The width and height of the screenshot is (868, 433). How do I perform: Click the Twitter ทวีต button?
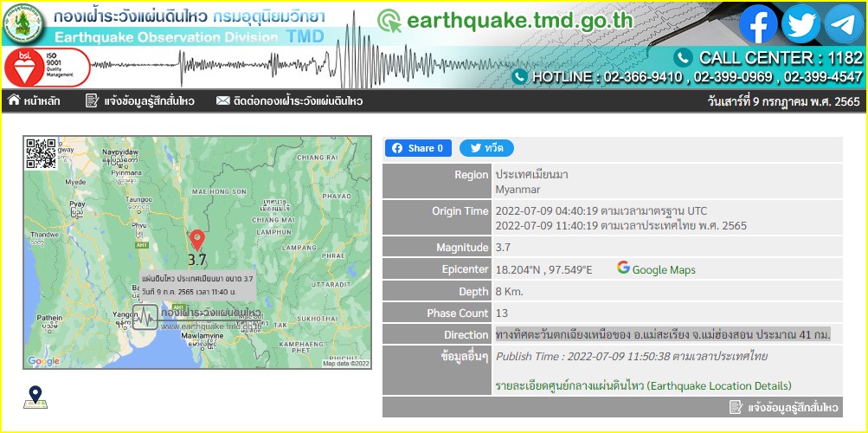[x=486, y=148]
